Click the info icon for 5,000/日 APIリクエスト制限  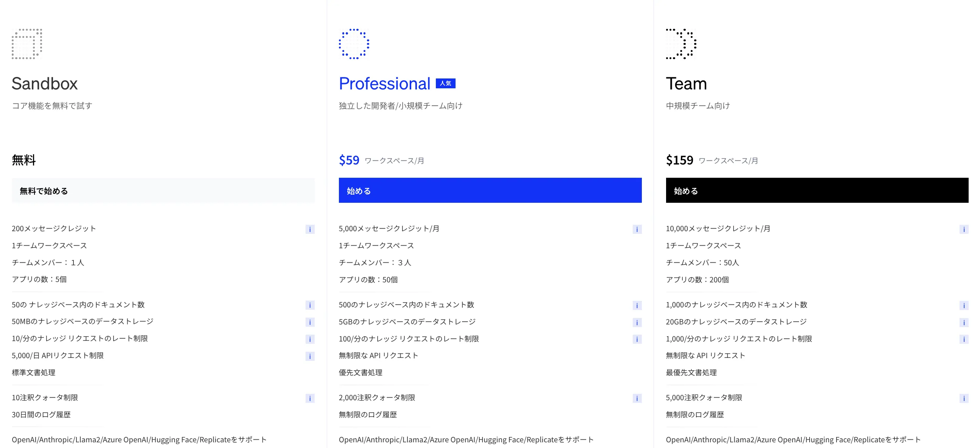click(x=310, y=357)
